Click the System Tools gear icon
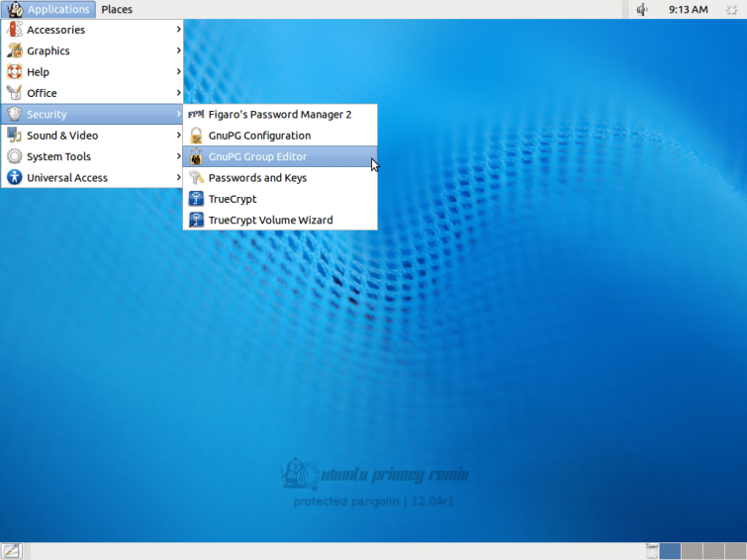 pyautogui.click(x=14, y=156)
